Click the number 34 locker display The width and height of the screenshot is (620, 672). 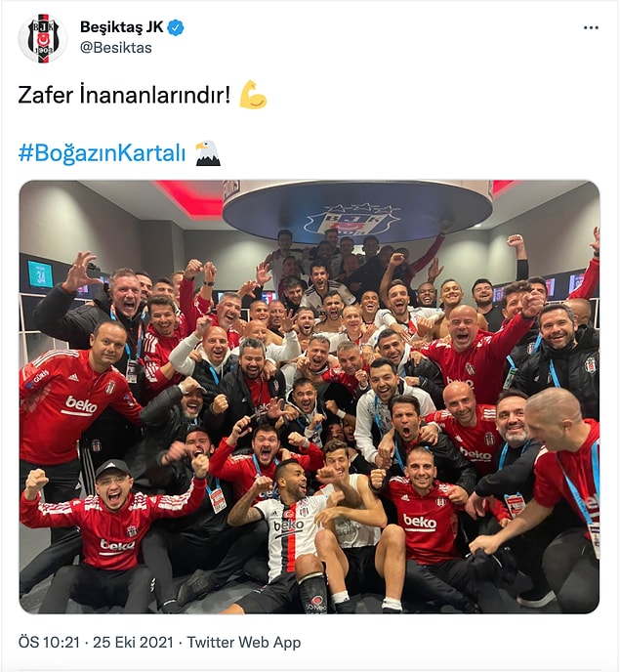[x=40, y=274]
